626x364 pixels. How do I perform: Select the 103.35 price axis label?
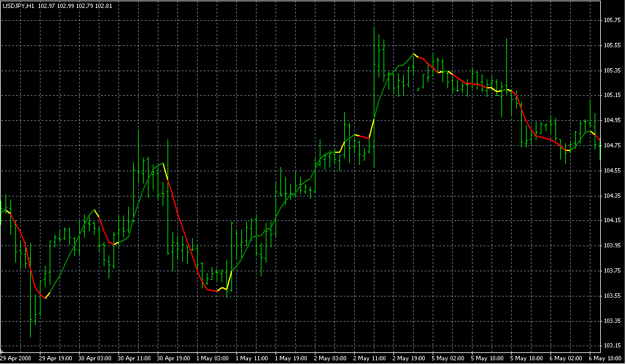pos(612,321)
